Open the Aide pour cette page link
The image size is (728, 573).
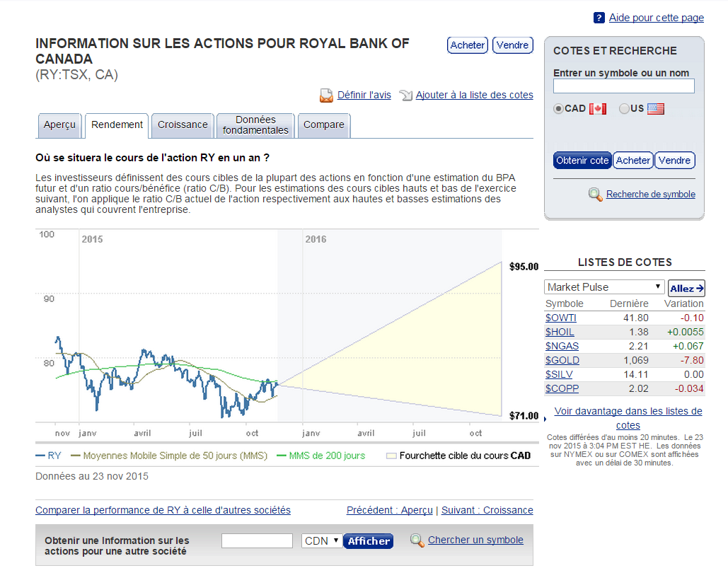tap(657, 18)
